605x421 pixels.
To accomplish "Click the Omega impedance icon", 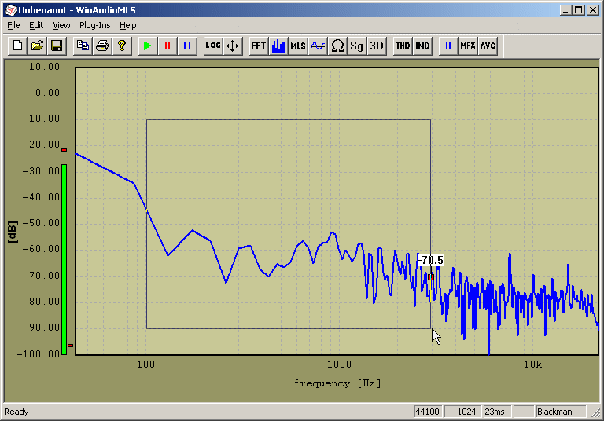I will pos(338,46).
